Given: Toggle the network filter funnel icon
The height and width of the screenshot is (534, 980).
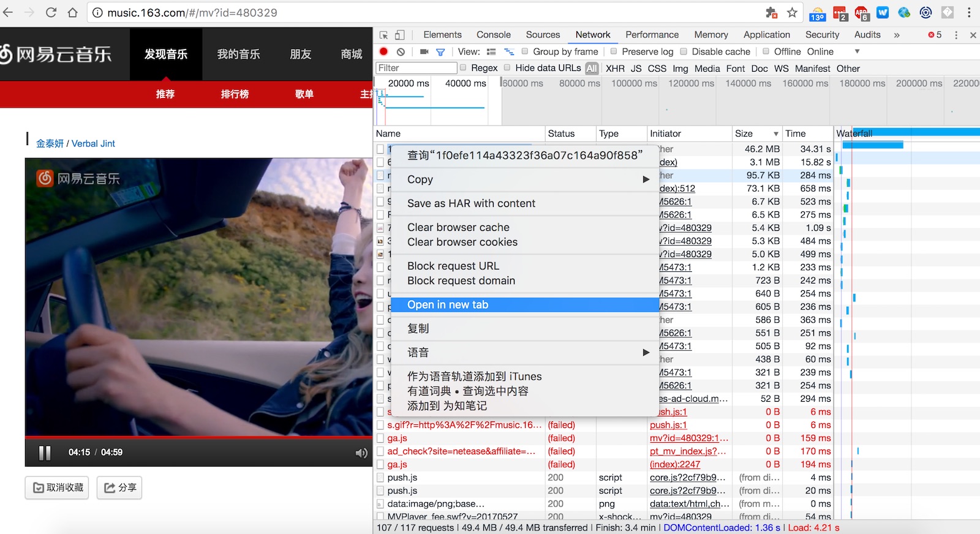Looking at the screenshot, I should pyautogui.click(x=440, y=52).
